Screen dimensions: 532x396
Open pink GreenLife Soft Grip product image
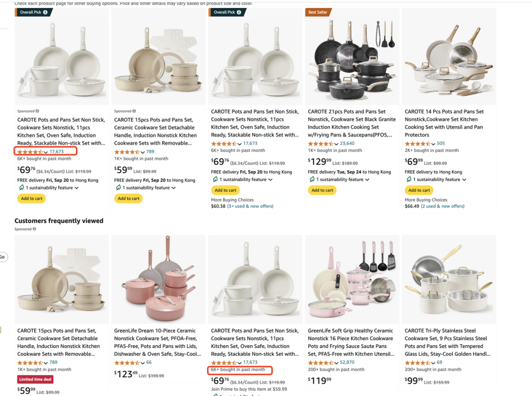tap(352, 280)
